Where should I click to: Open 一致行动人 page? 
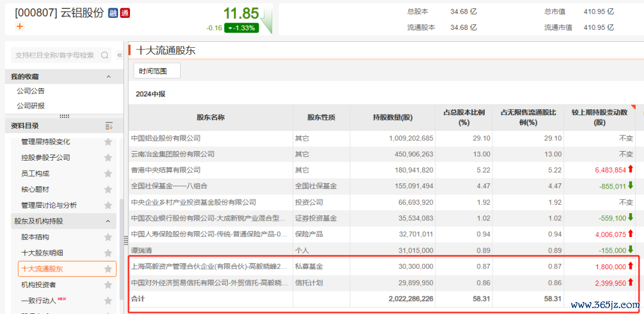pyautogui.click(x=39, y=301)
